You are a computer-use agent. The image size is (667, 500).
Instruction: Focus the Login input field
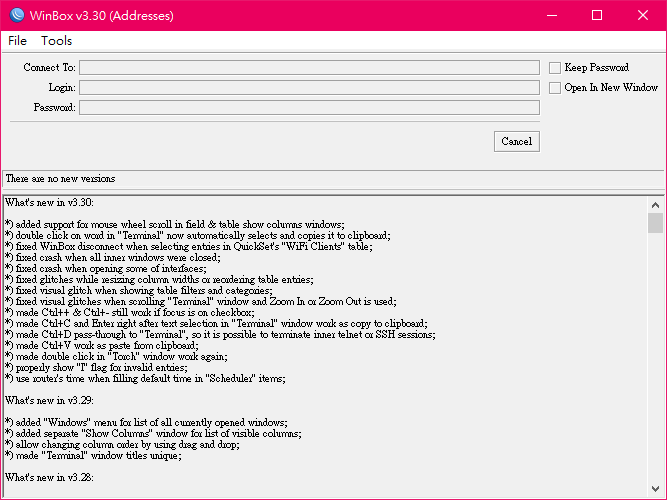309,88
